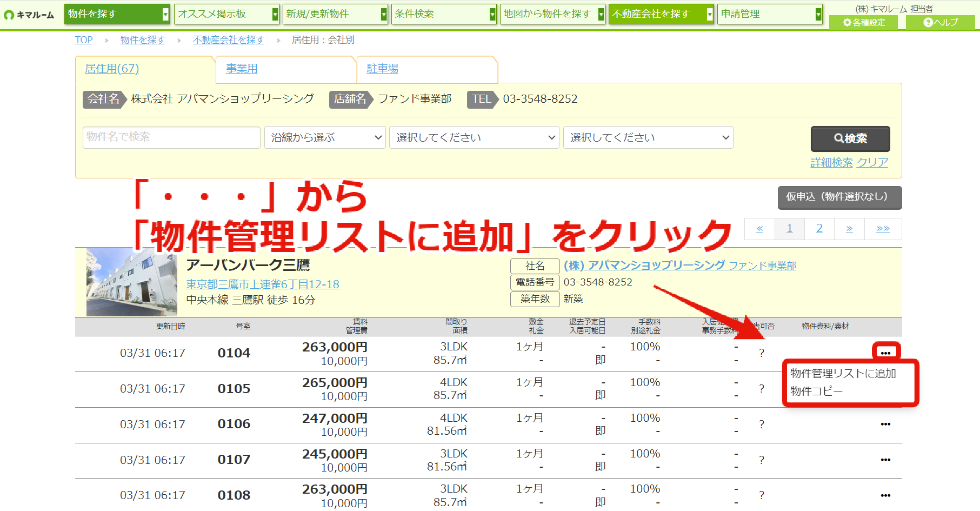Click the ? status for room 0107
The height and width of the screenshot is (511, 980).
pyautogui.click(x=762, y=460)
